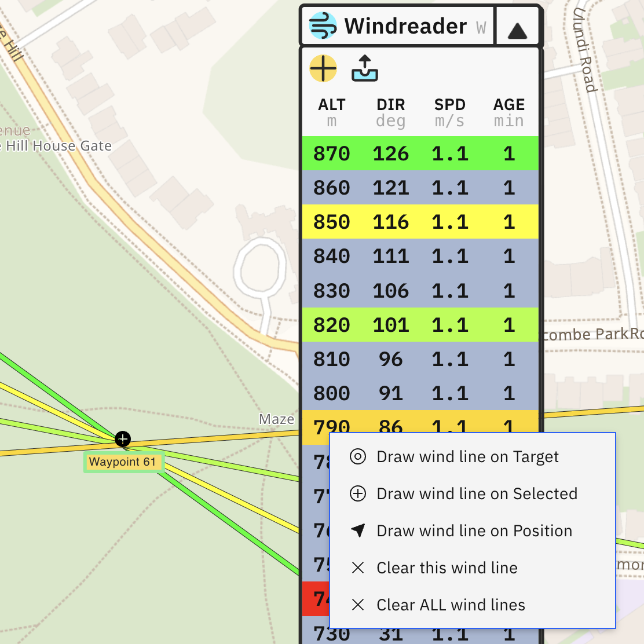The width and height of the screenshot is (644, 644).
Task: Click the red altitude row behind the menu
Action: (316, 599)
